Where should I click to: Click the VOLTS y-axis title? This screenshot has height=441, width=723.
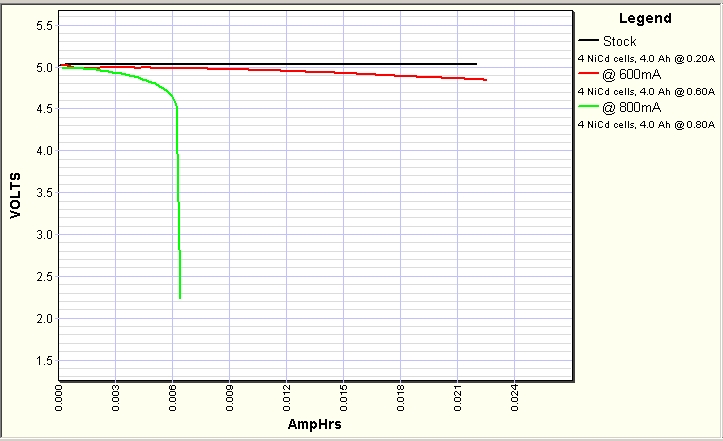(15, 198)
